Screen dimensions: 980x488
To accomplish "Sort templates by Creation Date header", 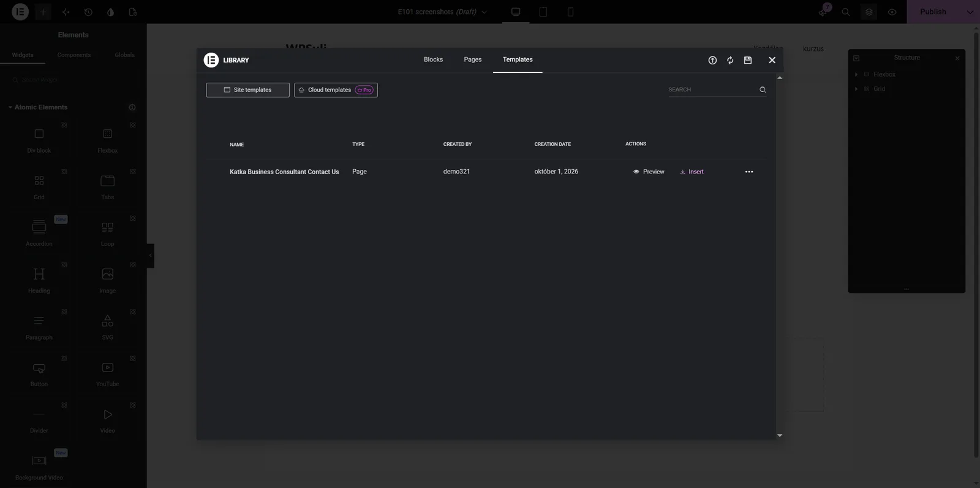I will coord(552,144).
